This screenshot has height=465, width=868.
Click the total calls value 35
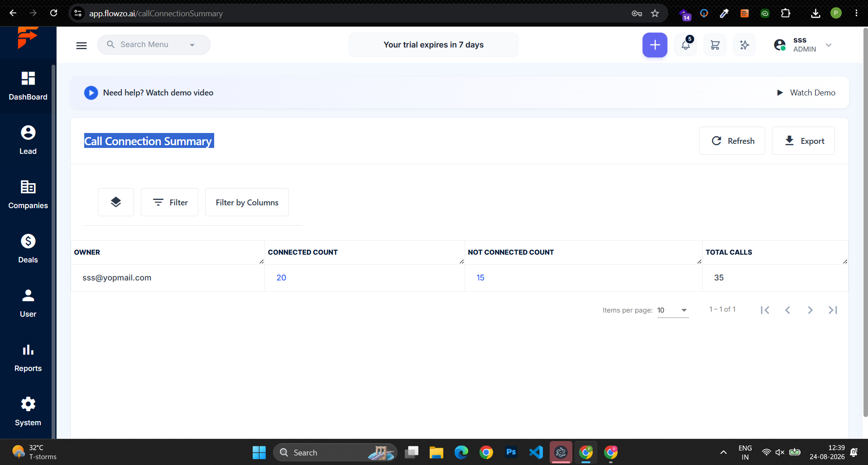click(719, 278)
